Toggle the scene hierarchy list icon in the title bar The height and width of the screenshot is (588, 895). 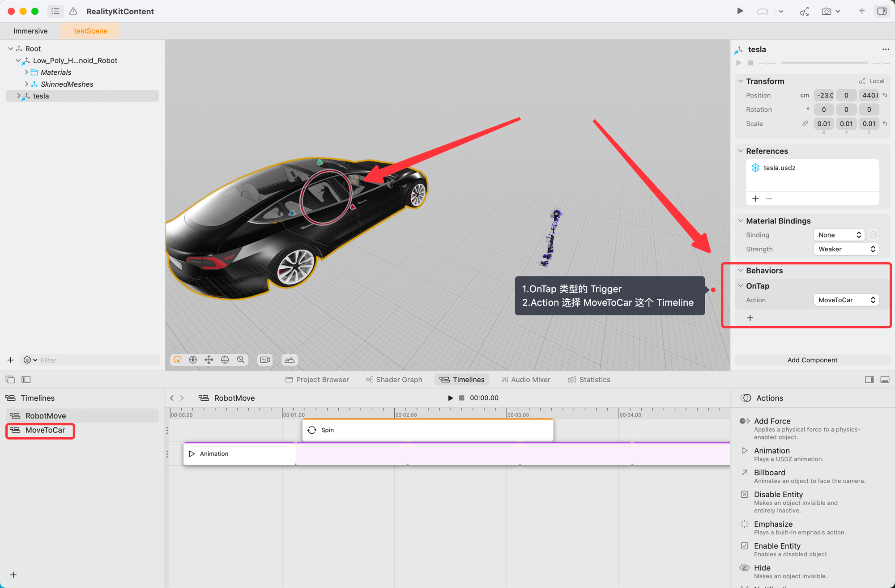tap(55, 11)
